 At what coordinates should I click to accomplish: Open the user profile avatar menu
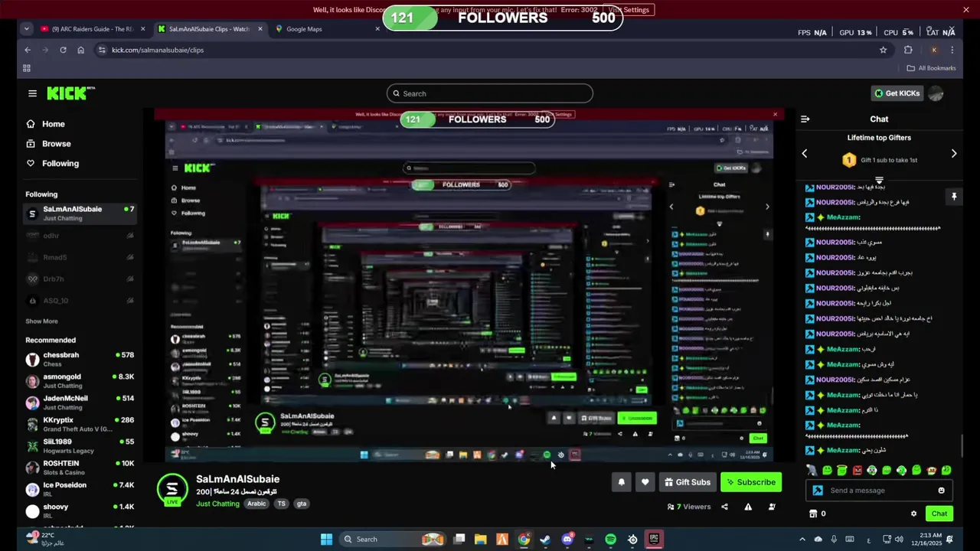tap(936, 93)
